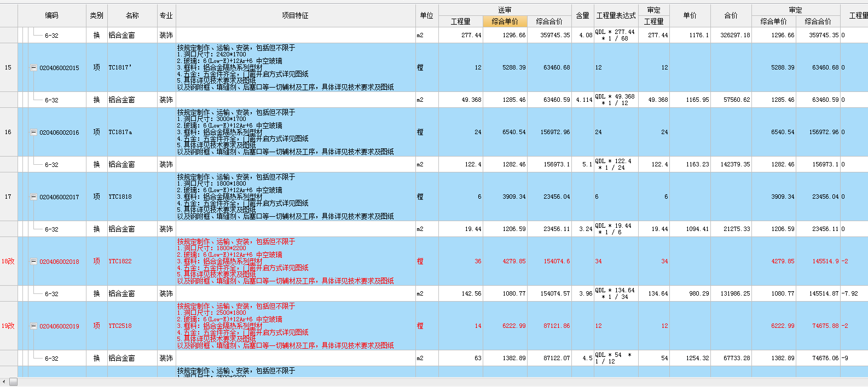Select expression QDL * 277.44 * 1 / 68

(x=616, y=35)
